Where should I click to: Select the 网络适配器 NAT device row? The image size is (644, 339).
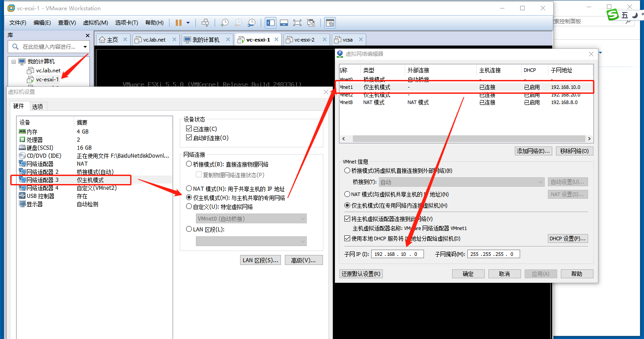pyautogui.click(x=94, y=164)
